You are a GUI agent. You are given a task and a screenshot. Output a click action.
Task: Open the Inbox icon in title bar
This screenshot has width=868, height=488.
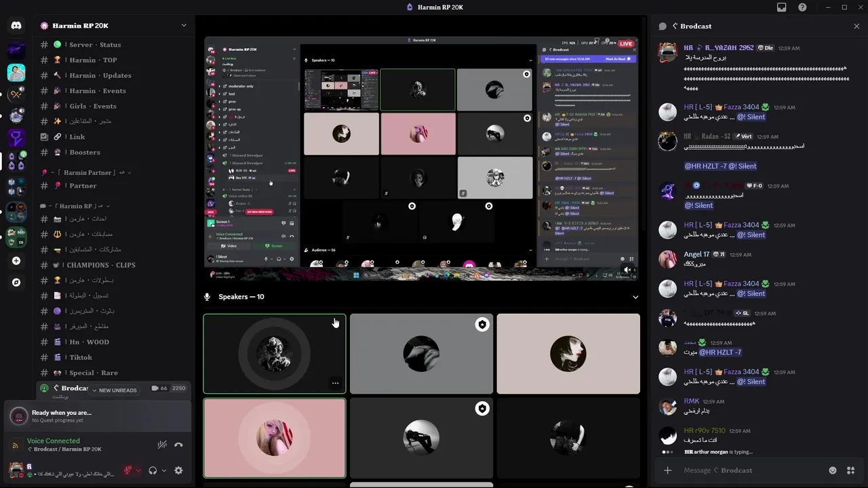click(x=782, y=7)
